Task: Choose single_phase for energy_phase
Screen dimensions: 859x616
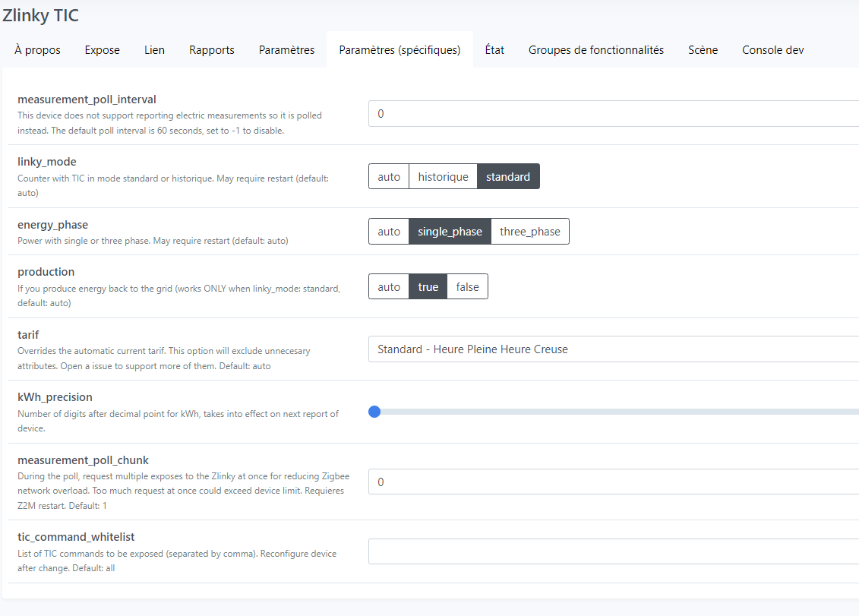Action: (450, 231)
